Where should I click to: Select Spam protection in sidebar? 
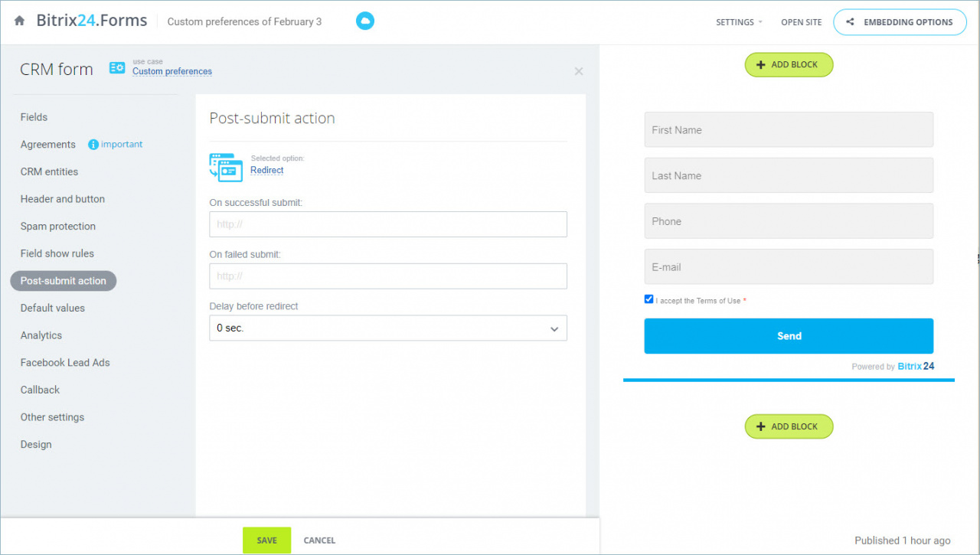(58, 227)
